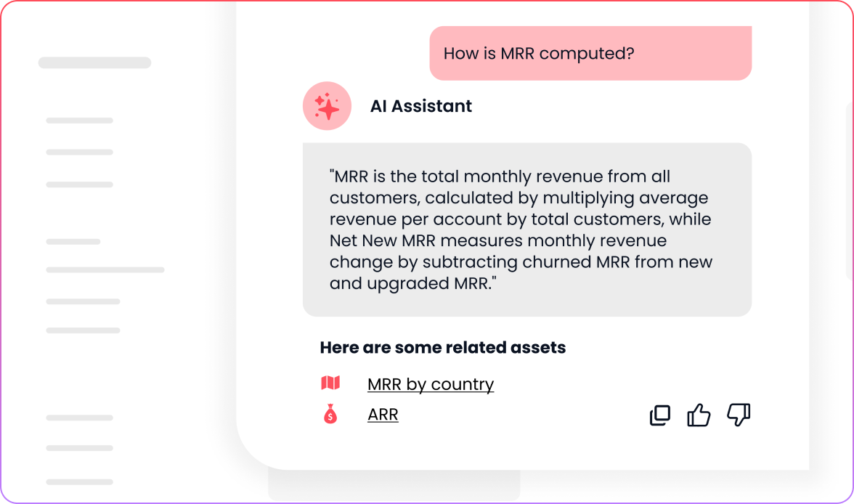
Task: Toggle the thumbs down feedback rating
Action: pyautogui.click(x=739, y=415)
